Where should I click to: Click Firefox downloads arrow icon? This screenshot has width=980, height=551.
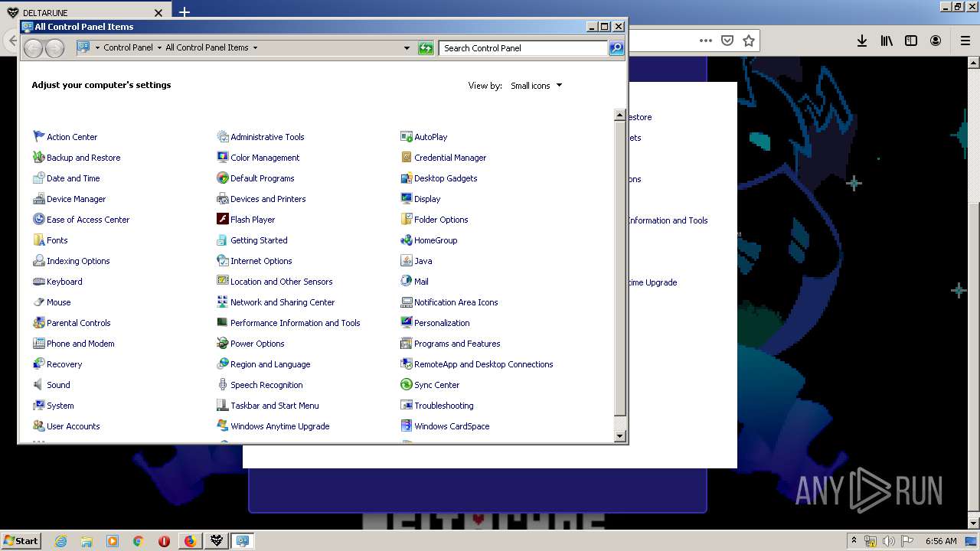[x=862, y=41]
